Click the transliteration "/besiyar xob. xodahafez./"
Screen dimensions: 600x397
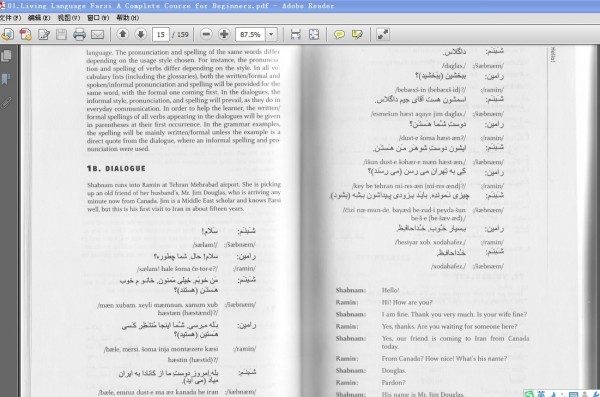pos(430,242)
